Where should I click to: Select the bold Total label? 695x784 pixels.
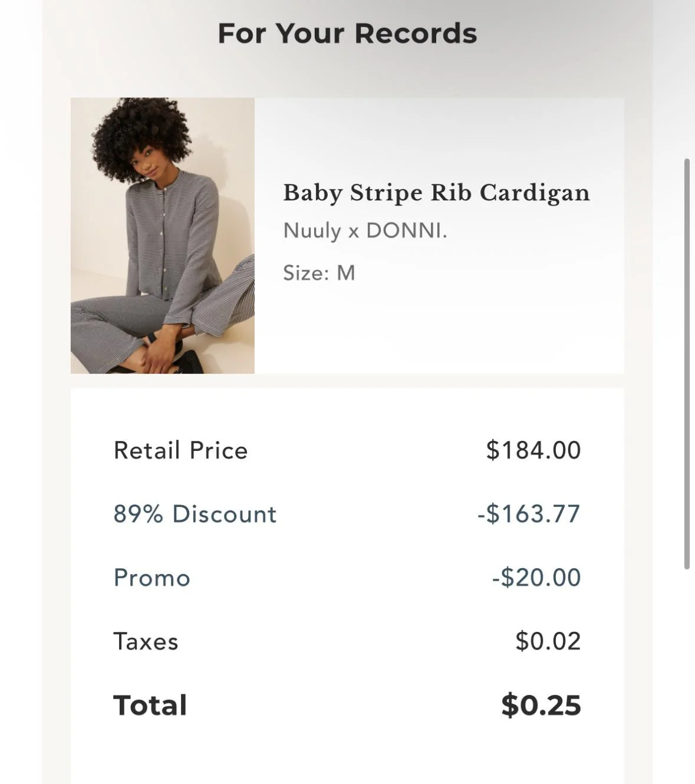point(150,704)
